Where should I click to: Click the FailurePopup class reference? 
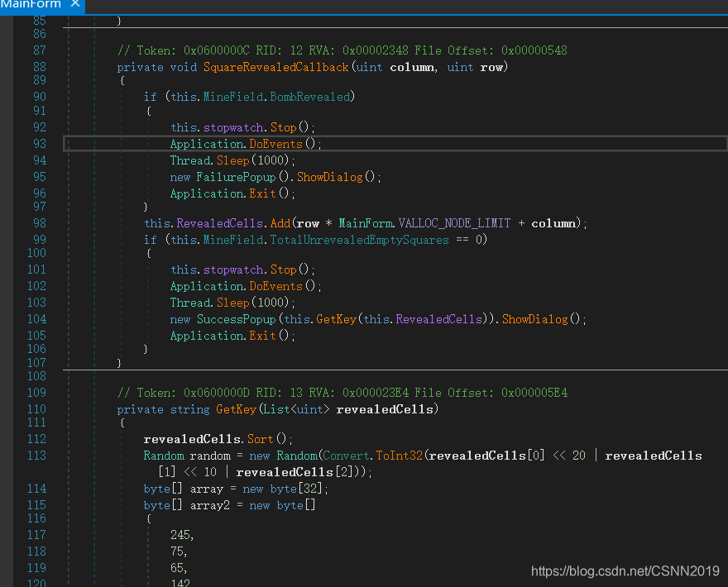pos(236,177)
